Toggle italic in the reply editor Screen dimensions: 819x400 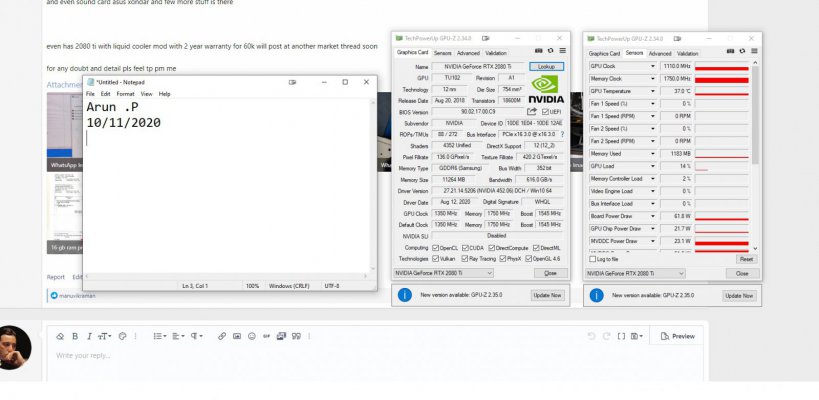click(x=89, y=336)
